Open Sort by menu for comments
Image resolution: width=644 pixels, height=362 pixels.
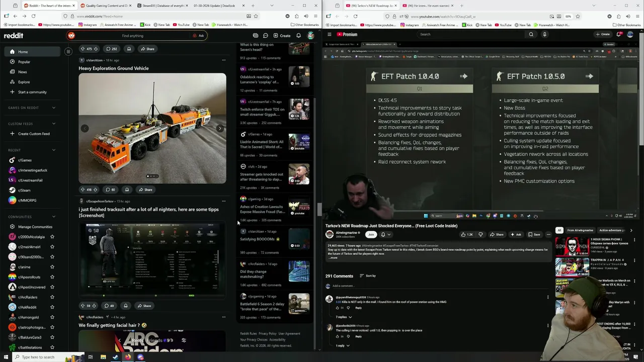(368, 276)
